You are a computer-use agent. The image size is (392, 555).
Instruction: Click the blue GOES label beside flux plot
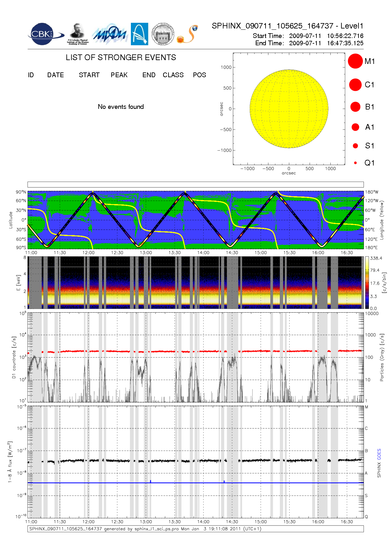coord(379,454)
